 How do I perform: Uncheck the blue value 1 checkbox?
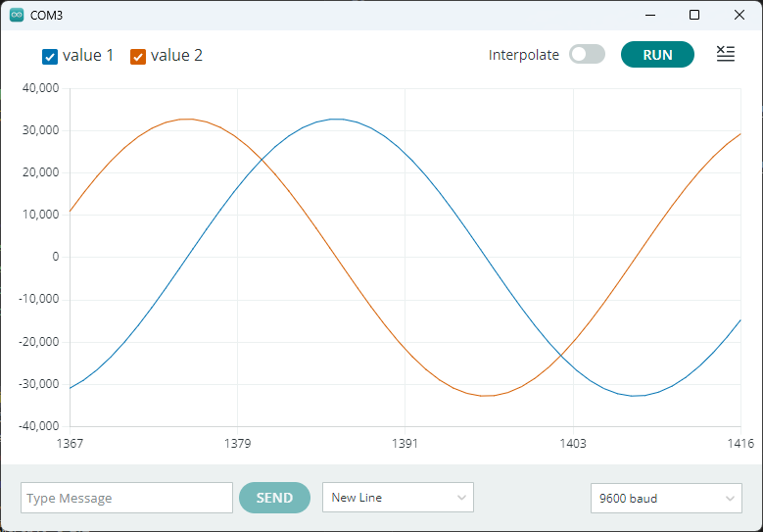[x=50, y=57]
